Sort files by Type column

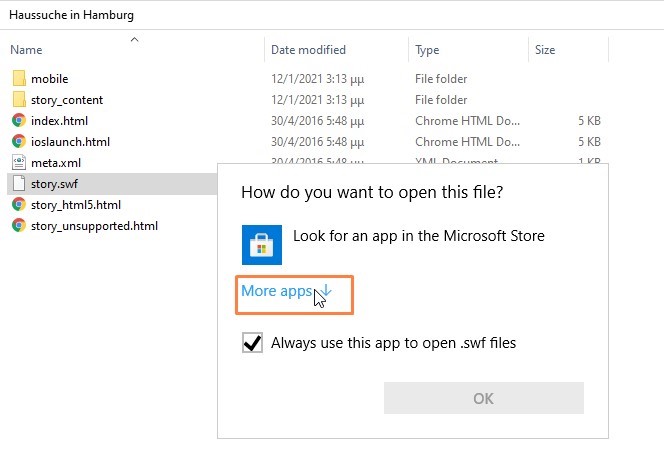click(427, 50)
